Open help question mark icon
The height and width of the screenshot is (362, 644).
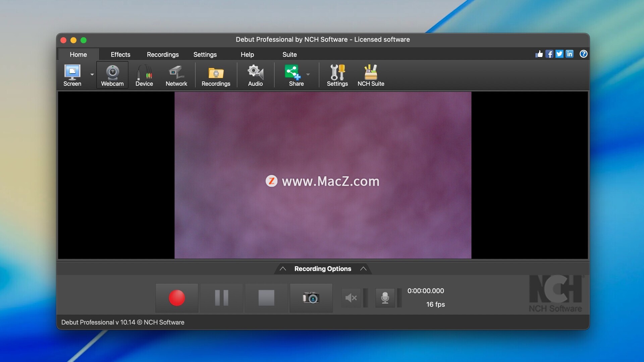click(x=583, y=54)
